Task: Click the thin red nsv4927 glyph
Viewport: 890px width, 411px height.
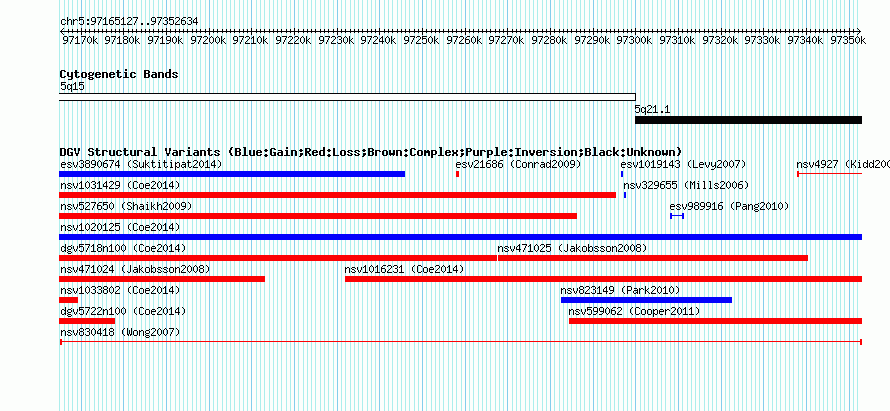Action: tap(829, 174)
